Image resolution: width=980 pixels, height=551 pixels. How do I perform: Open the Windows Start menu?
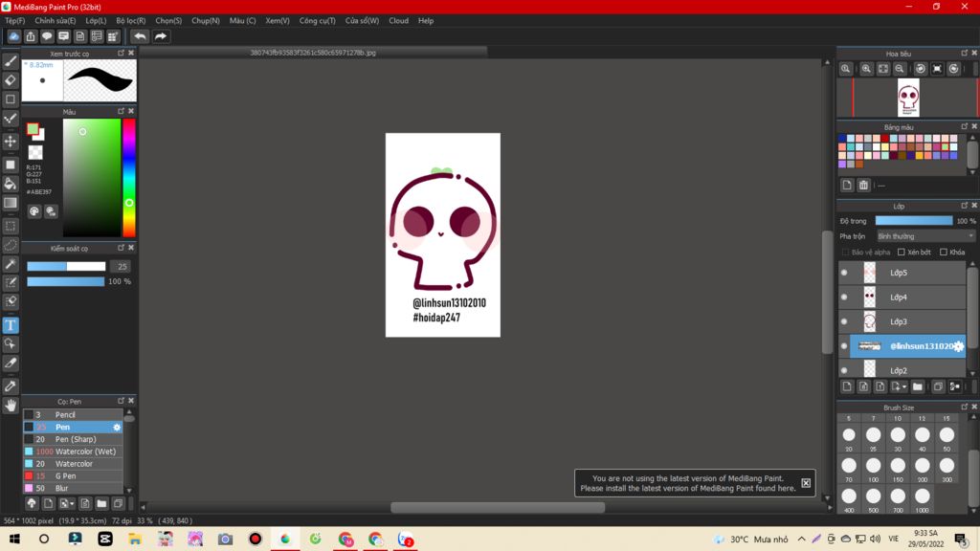[13, 539]
